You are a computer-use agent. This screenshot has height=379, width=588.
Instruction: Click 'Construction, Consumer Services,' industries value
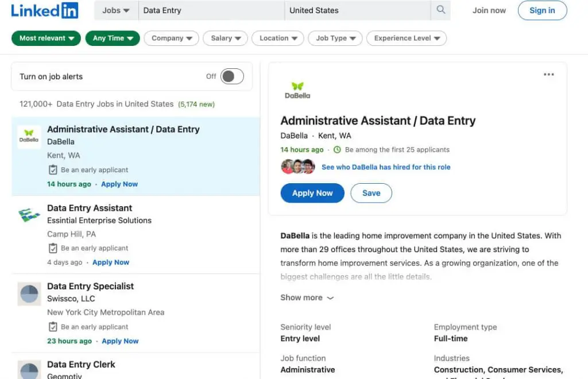click(498, 370)
